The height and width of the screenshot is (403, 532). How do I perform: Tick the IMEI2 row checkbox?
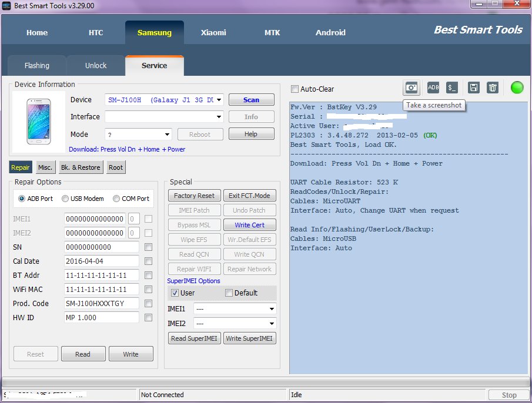click(x=148, y=233)
